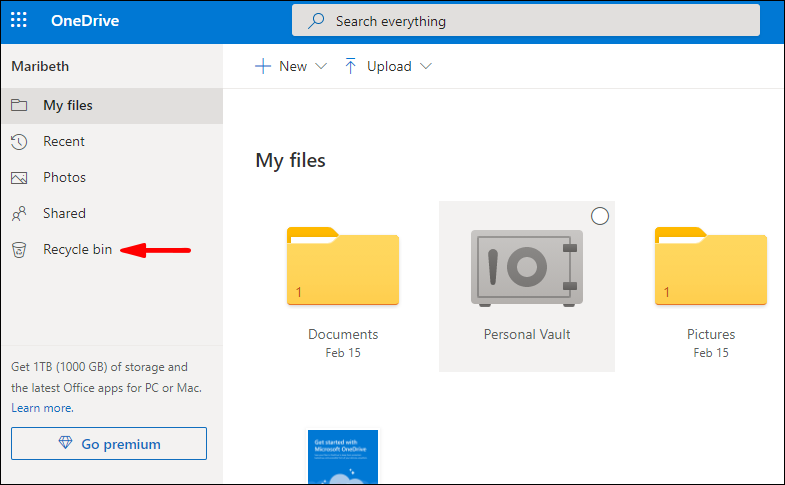Expand the Upload dropdown chevron

click(x=426, y=66)
